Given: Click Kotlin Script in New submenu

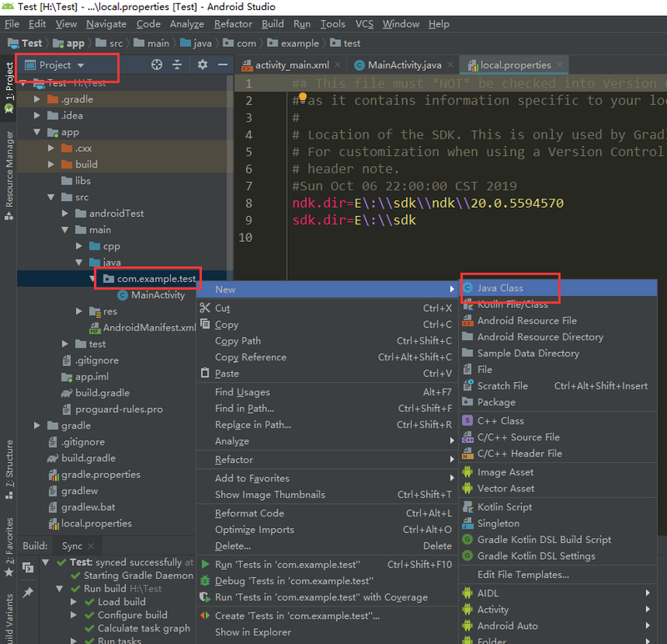Looking at the screenshot, I should [504, 507].
